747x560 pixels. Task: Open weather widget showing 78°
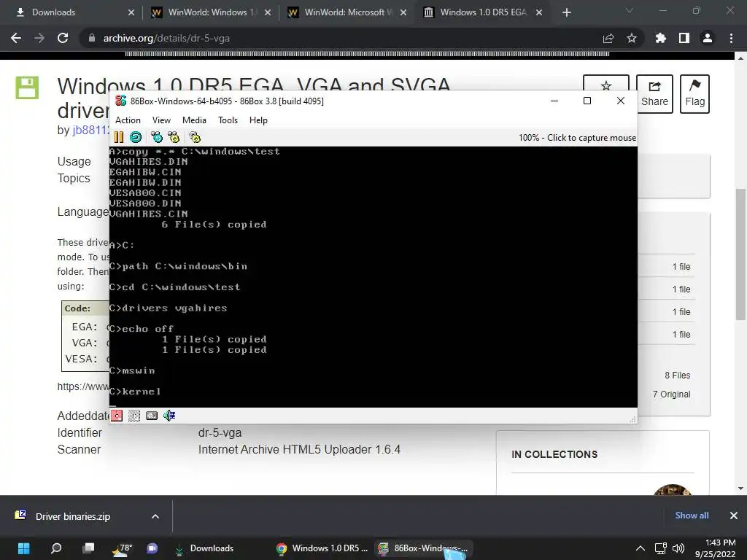click(122, 548)
